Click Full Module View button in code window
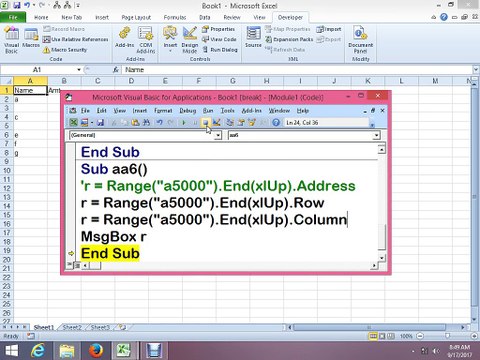This screenshot has height=360, width=480. [x=77, y=265]
